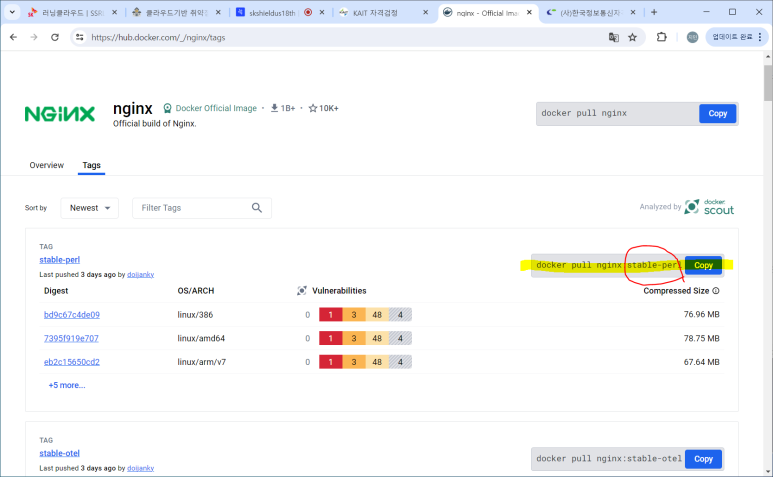Select the Tags tab
This screenshot has width=773, height=477.
91,165
